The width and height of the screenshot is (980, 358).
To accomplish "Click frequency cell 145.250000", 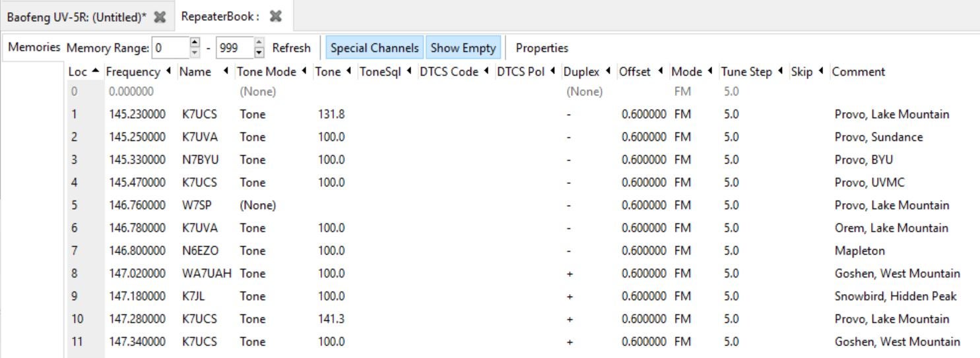I will [137, 137].
